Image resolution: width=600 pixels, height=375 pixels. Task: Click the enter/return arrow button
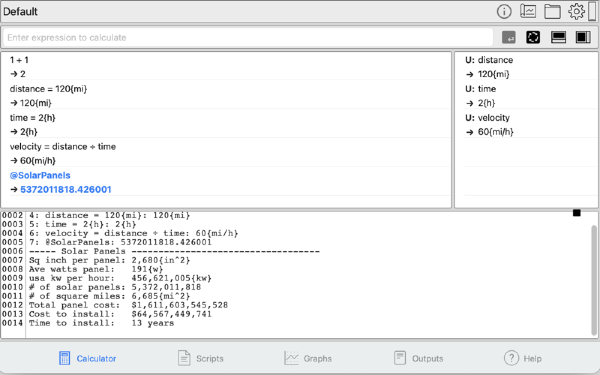[509, 38]
